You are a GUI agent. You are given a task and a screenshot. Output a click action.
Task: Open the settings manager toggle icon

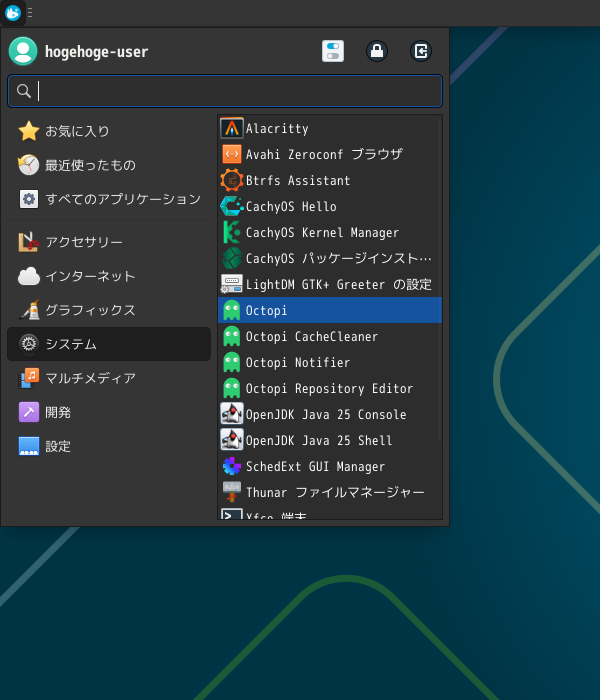coord(333,51)
